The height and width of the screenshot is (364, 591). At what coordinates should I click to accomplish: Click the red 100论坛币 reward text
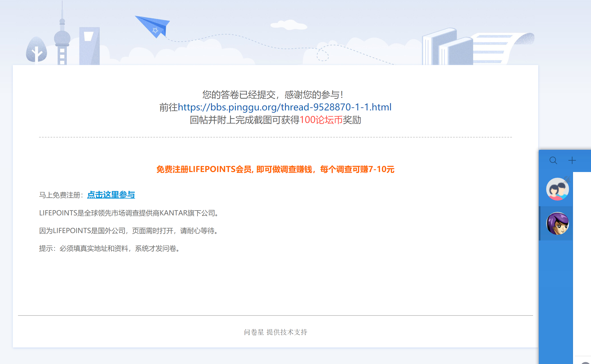pos(321,120)
